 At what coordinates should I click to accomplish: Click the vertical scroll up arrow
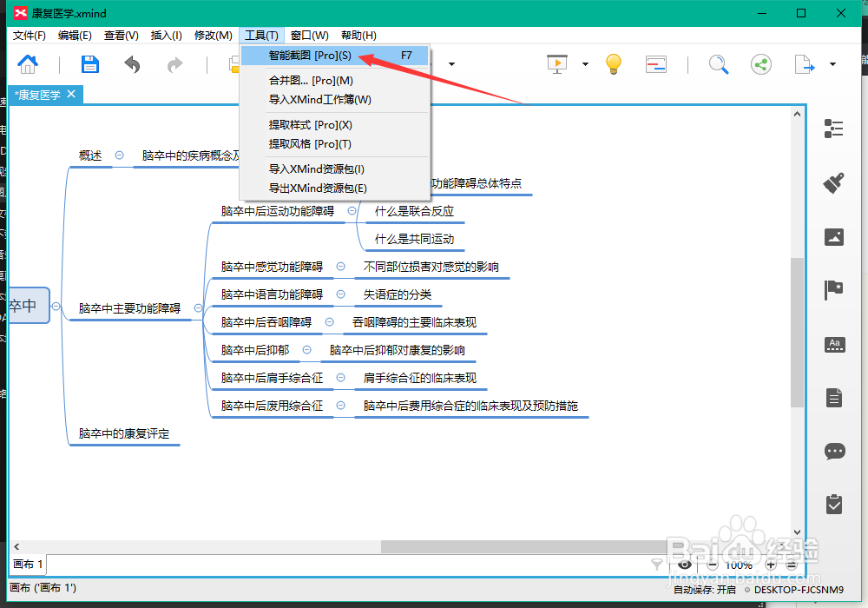[797, 114]
